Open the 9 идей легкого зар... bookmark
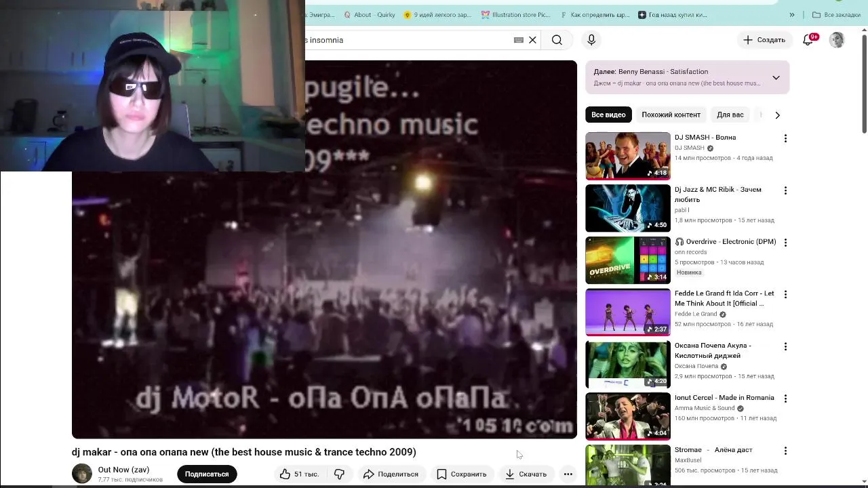 [x=438, y=15]
